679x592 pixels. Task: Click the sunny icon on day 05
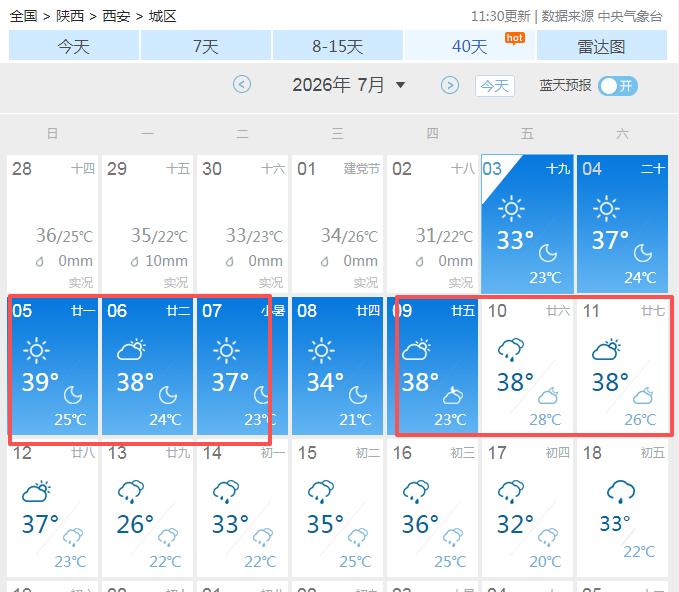coord(36,350)
